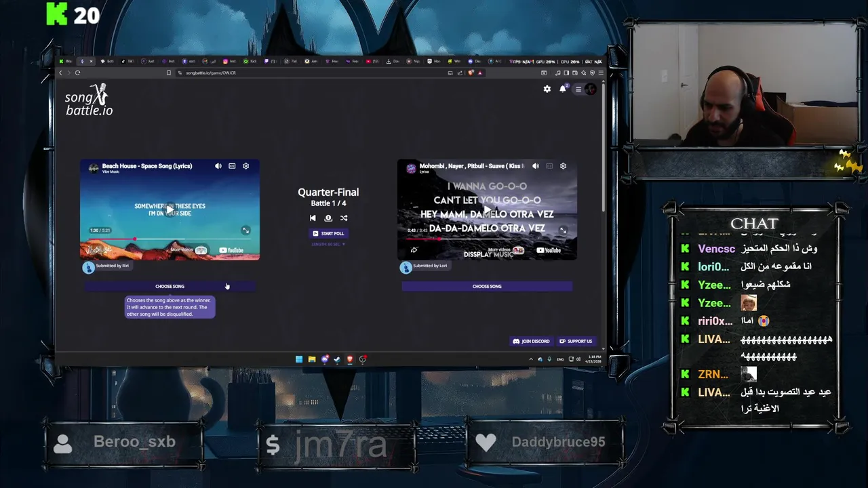Click the Mohombi, Nayer, Pitbull video title
The image size is (868, 488).
pyautogui.click(x=471, y=166)
